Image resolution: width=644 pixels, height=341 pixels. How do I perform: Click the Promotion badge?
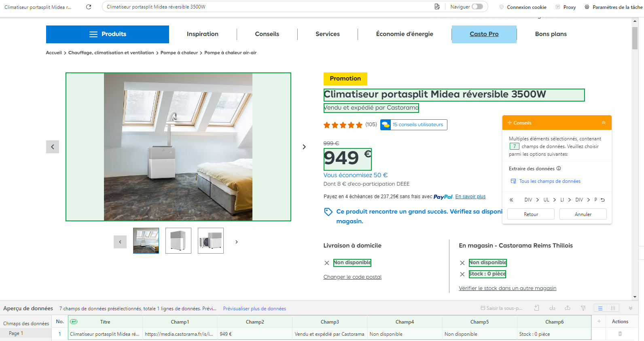(345, 79)
